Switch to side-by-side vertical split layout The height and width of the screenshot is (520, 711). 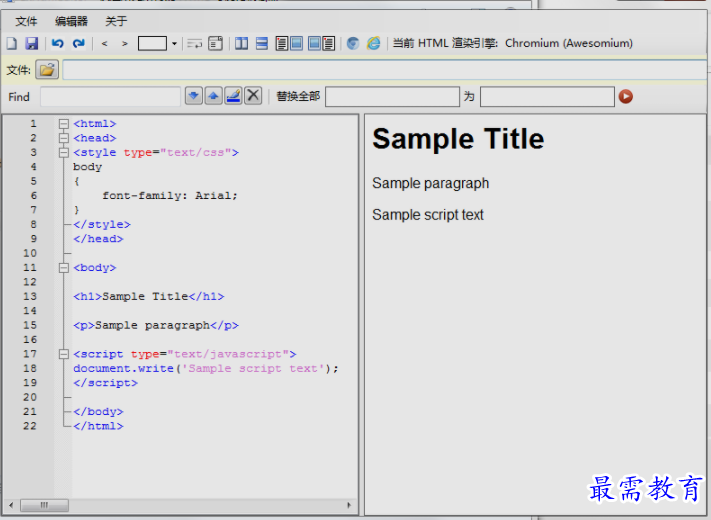242,44
